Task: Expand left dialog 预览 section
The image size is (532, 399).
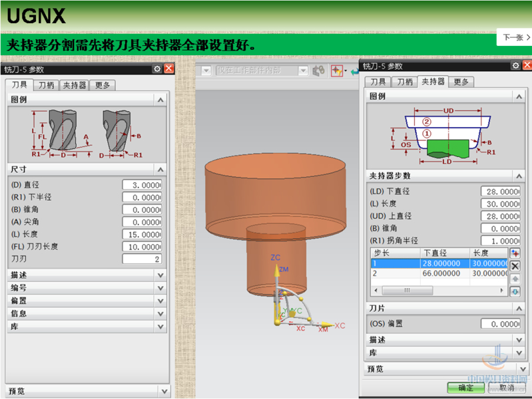Action: [164, 391]
